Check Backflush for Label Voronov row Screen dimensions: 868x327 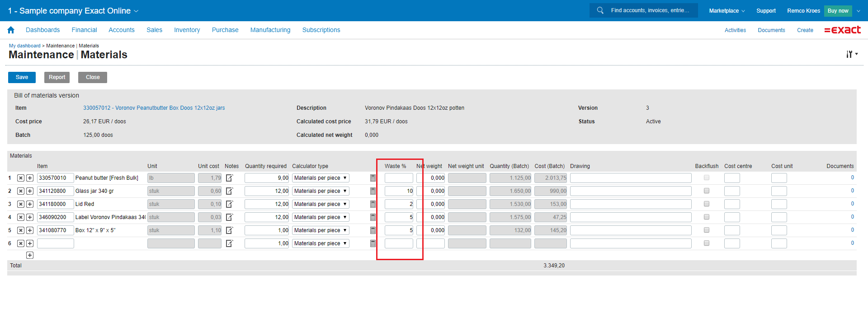(x=707, y=217)
